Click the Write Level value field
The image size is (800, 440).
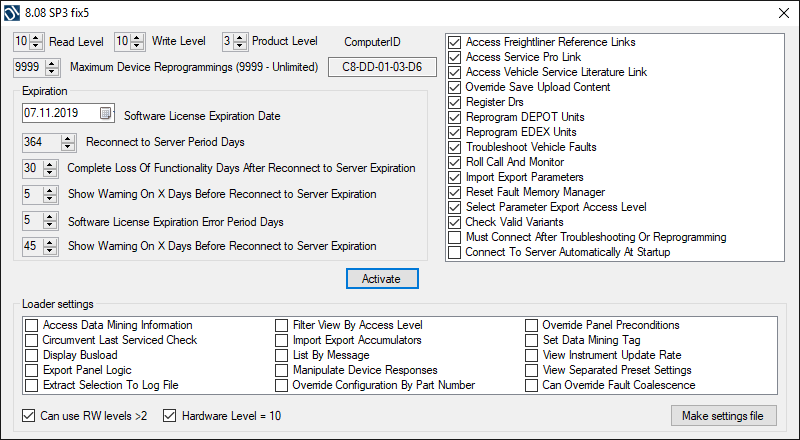pos(123,41)
